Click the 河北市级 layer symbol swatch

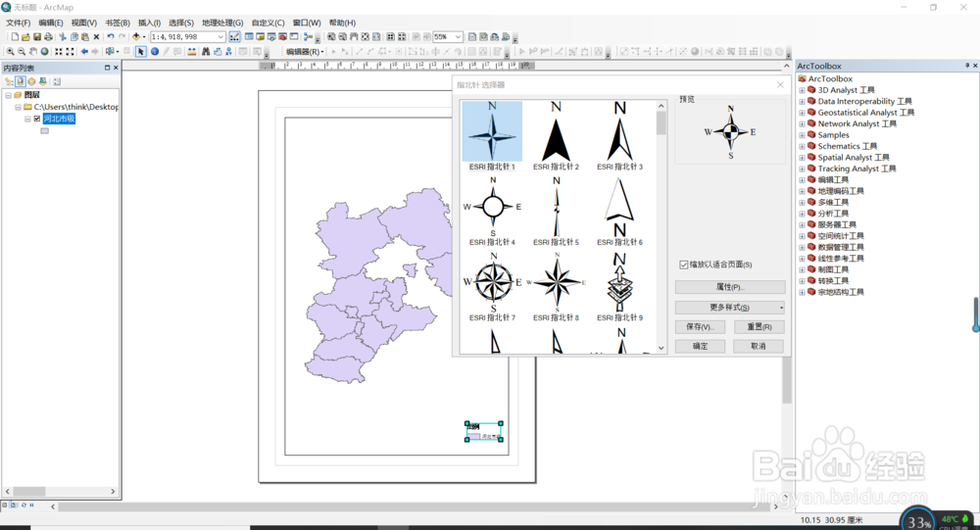pyautogui.click(x=44, y=130)
